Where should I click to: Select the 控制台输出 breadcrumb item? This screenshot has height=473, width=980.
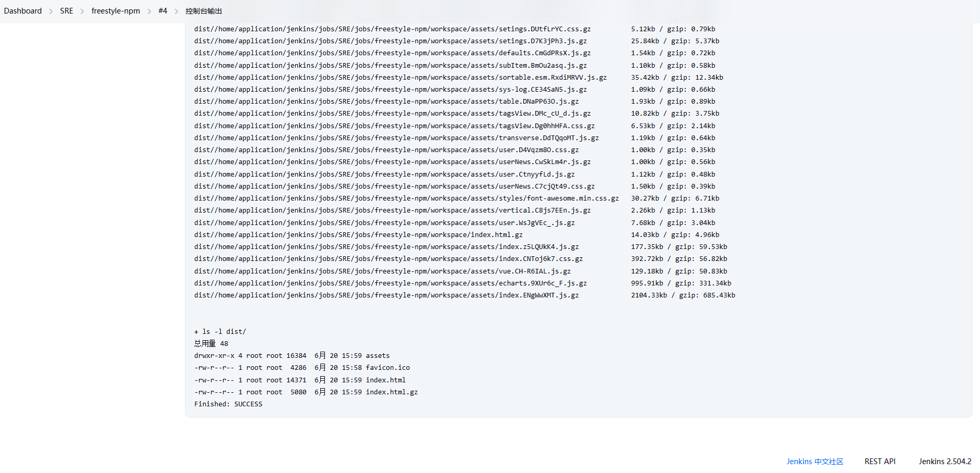[204, 11]
